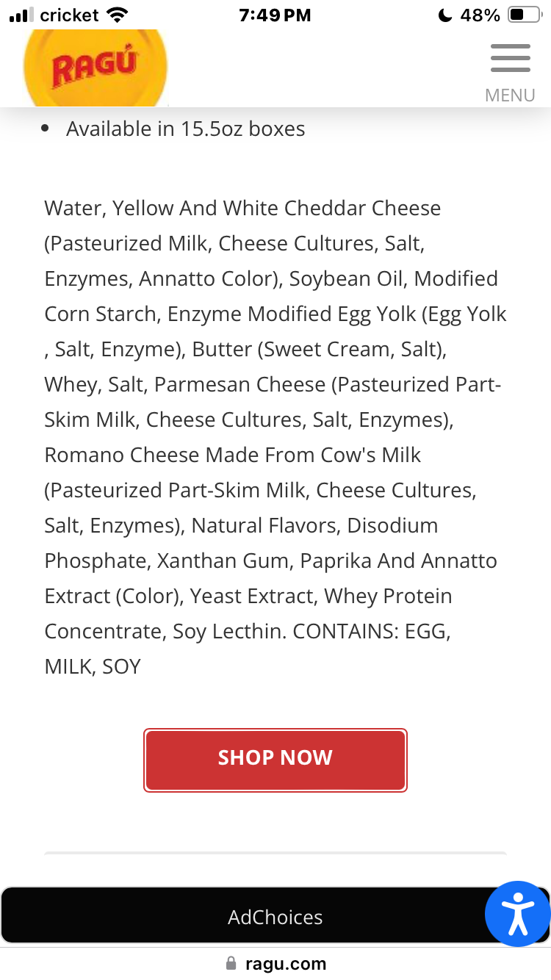Tap the cellular signal bars icon
This screenshot has width=551, height=980.
[x=22, y=15]
